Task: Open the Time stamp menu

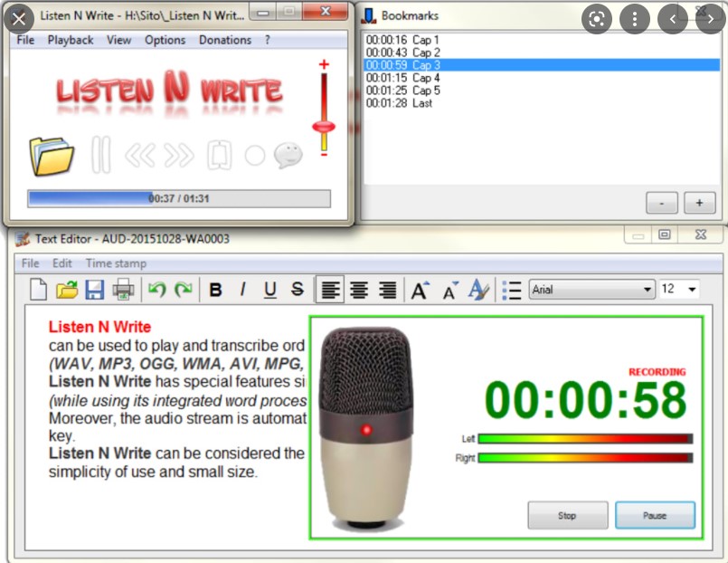Action: (x=116, y=263)
